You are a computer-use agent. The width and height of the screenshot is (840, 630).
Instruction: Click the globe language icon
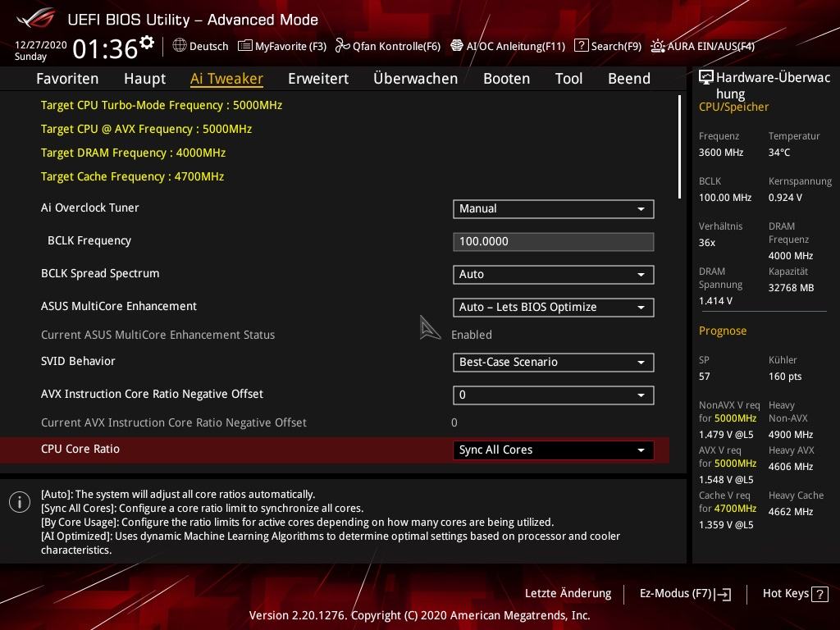pyautogui.click(x=180, y=46)
